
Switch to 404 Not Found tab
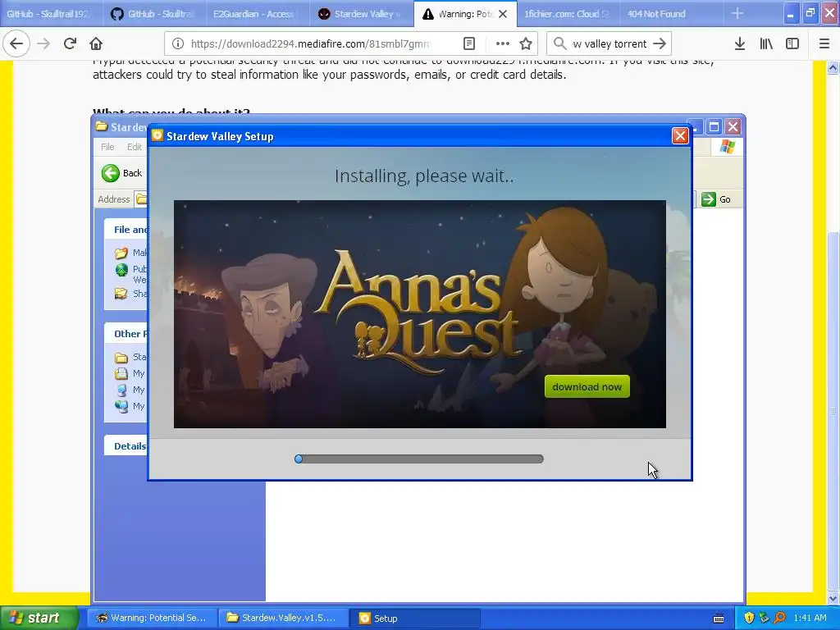[671, 14]
